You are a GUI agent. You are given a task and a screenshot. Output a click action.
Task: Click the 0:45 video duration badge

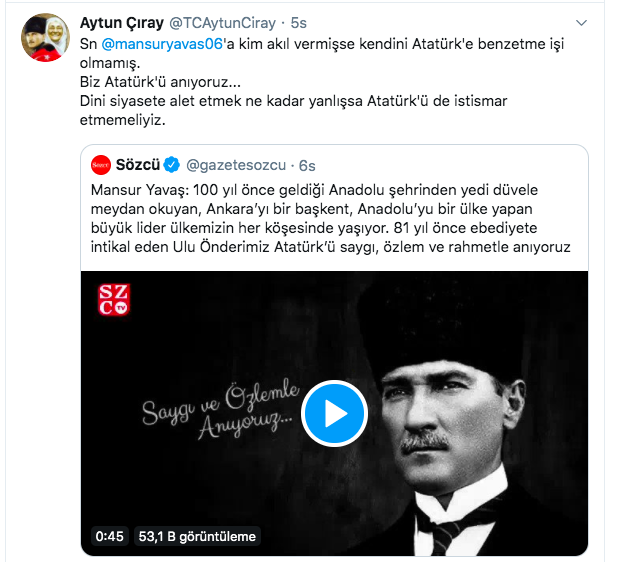pos(109,536)
